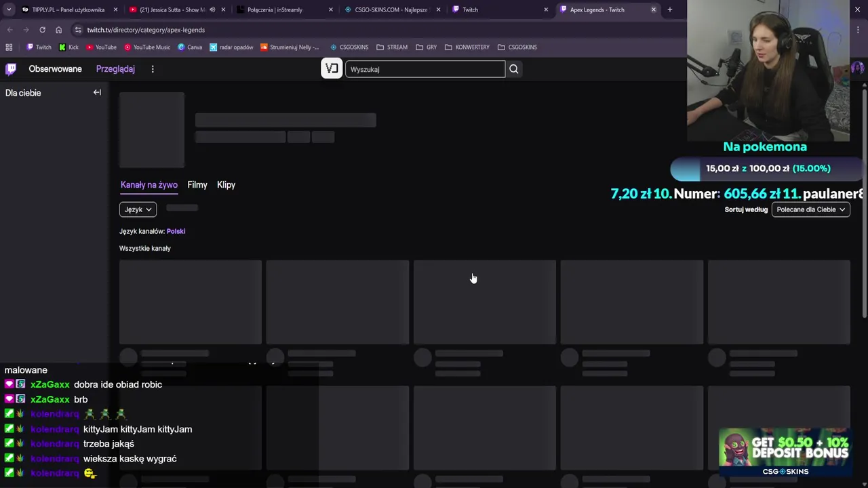Click the address bar URL
Screen dimensions: 868x488
coord(146,30)
